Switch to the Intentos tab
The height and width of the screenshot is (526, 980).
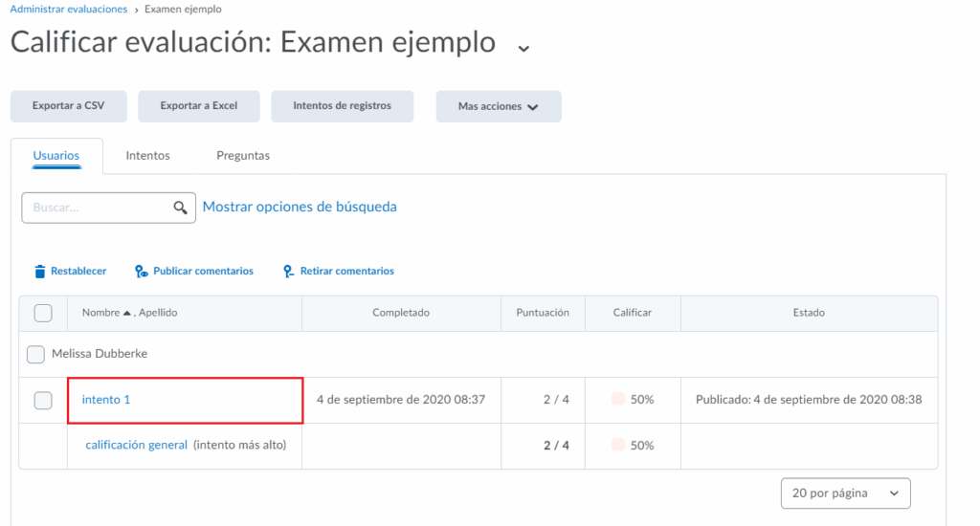tap(147, 156)
